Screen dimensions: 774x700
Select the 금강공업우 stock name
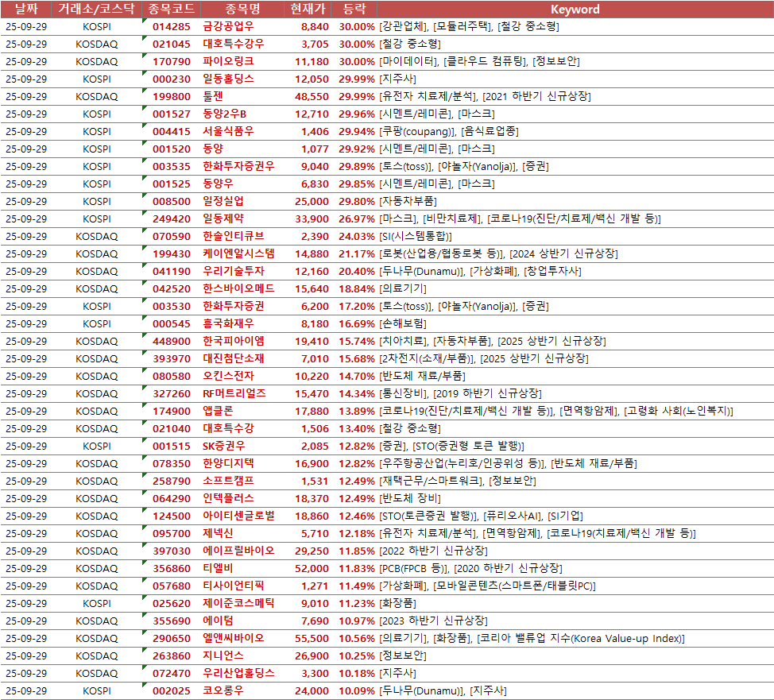click(x=228, y=27)
